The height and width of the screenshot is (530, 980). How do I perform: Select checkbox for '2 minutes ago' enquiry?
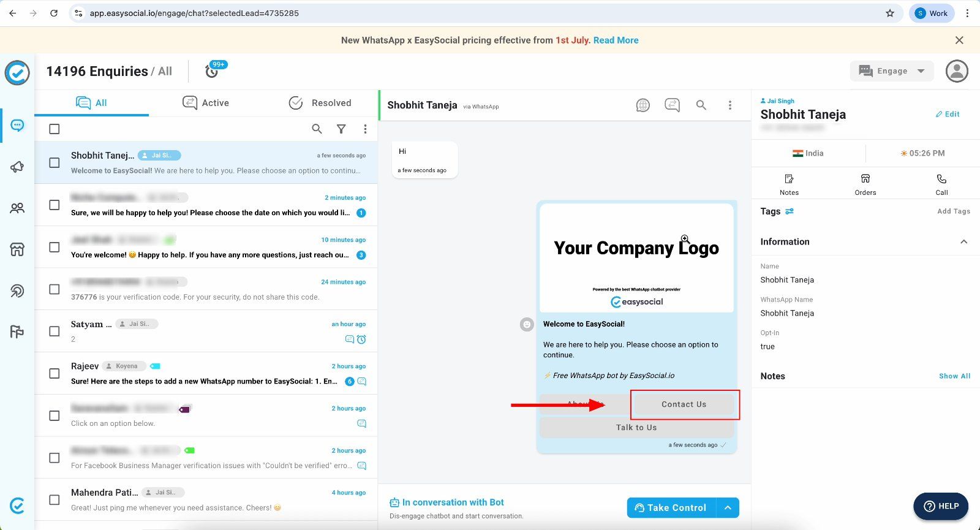(55, 205)
